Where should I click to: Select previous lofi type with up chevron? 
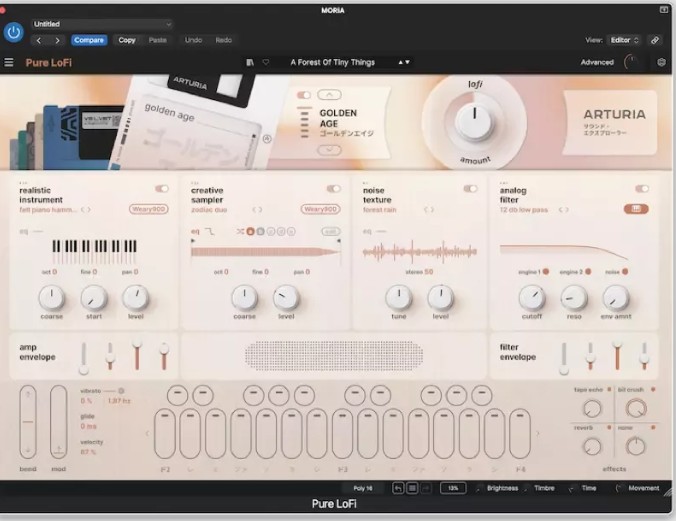[329, 94]
